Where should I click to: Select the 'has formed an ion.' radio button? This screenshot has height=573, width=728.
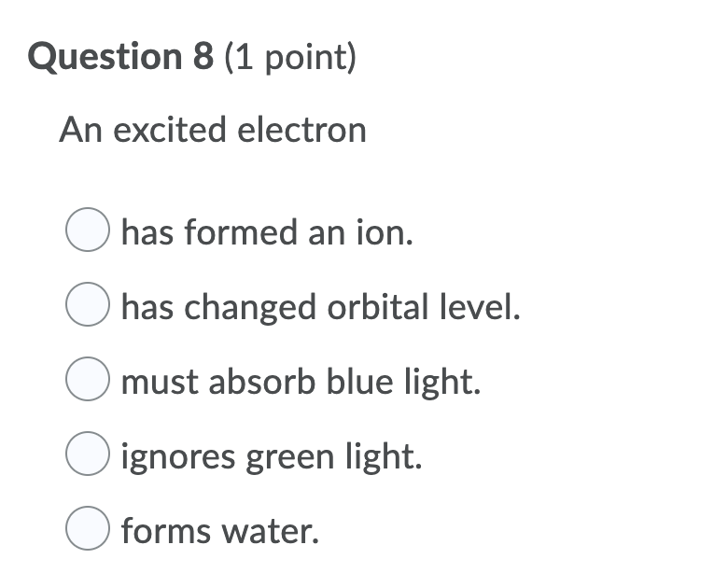[x=86, y=232]
